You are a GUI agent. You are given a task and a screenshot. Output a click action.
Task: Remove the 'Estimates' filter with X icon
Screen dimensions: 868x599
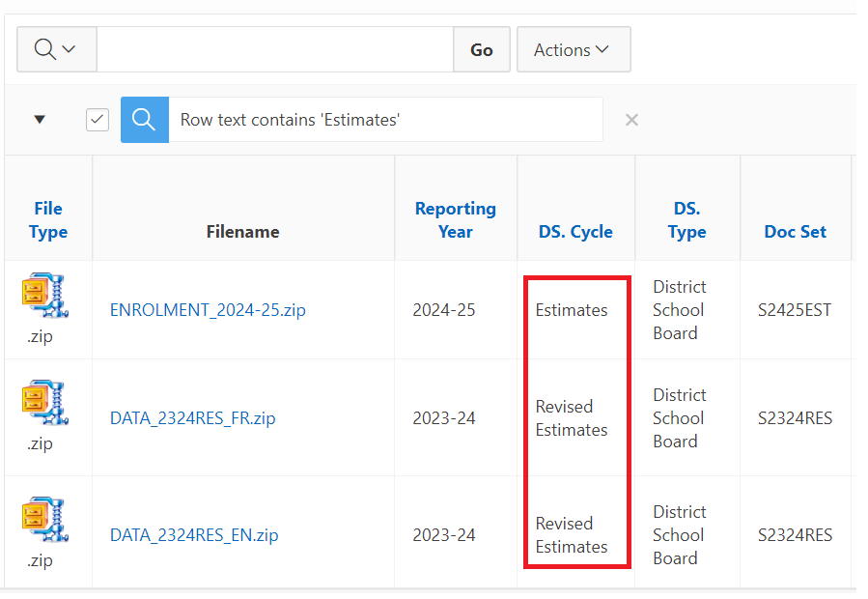[631, 120]
